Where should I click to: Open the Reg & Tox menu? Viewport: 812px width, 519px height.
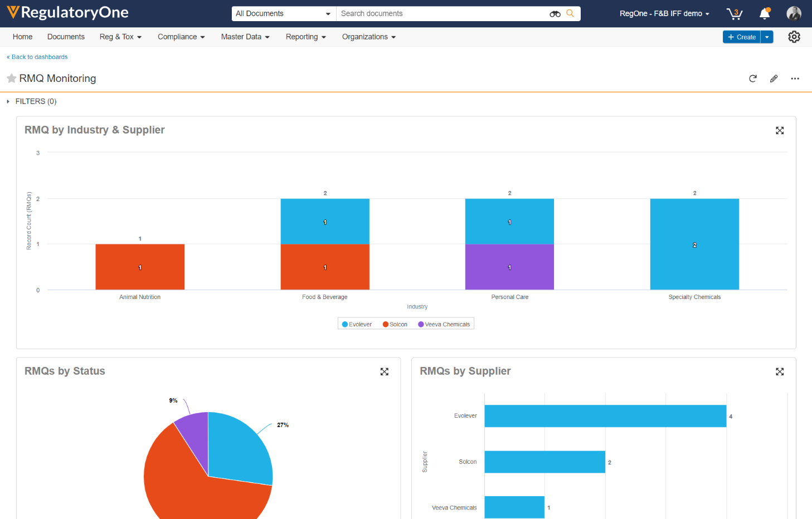[120, 37]
